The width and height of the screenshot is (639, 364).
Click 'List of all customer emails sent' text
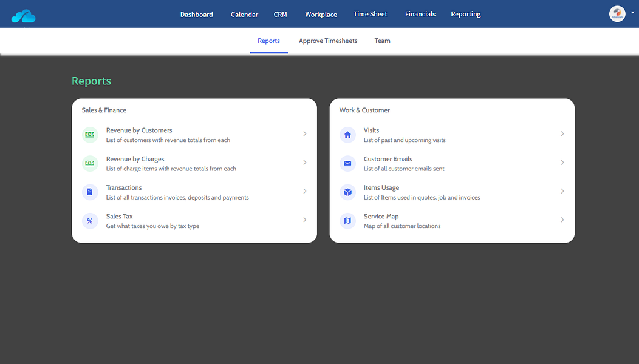pyautogui.click(x=404, y=169)
